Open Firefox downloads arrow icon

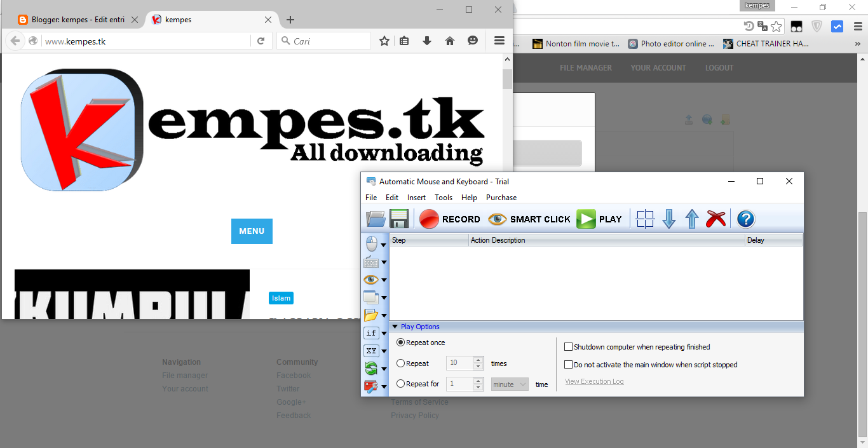pyautogui.click(x=427, y=41)
